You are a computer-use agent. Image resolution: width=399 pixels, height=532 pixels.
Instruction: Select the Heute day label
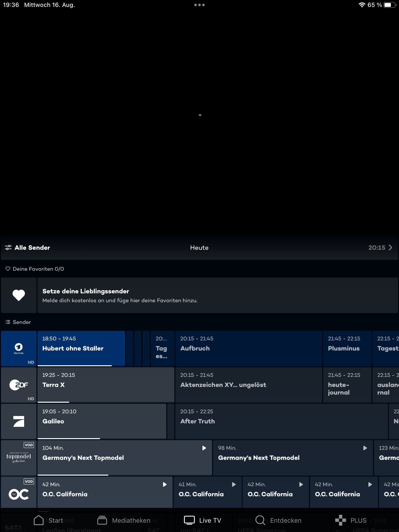(x=199, y=248)
